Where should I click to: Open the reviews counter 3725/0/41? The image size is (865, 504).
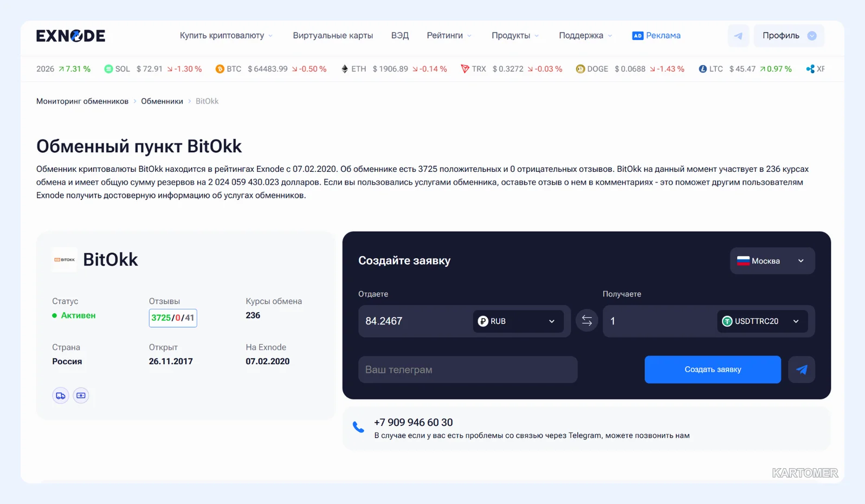pos(173,318)
